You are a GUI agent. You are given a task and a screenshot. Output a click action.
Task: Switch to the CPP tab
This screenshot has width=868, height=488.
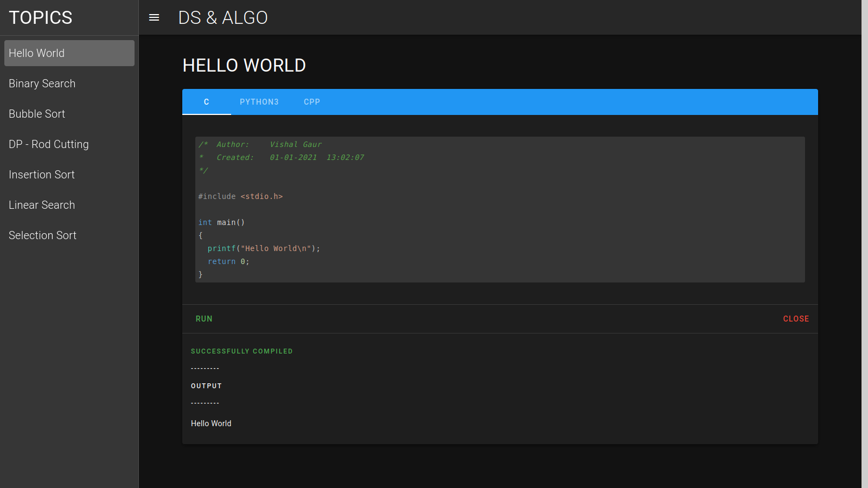click(x=312, y=102)
